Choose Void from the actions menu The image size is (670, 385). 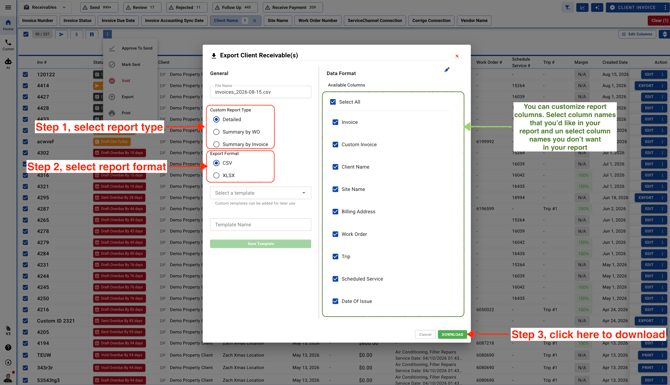(131, 81)
